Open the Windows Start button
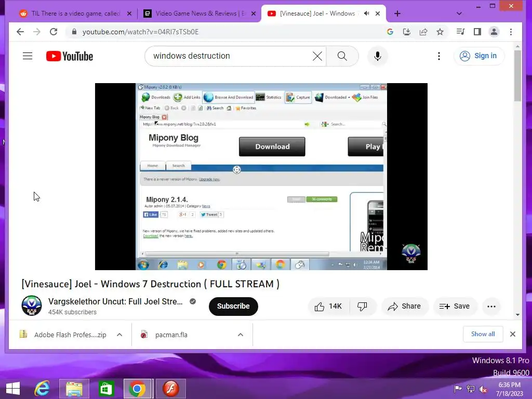Image resolution: width=532 pixels, height=399 pixels. (13, 389)
